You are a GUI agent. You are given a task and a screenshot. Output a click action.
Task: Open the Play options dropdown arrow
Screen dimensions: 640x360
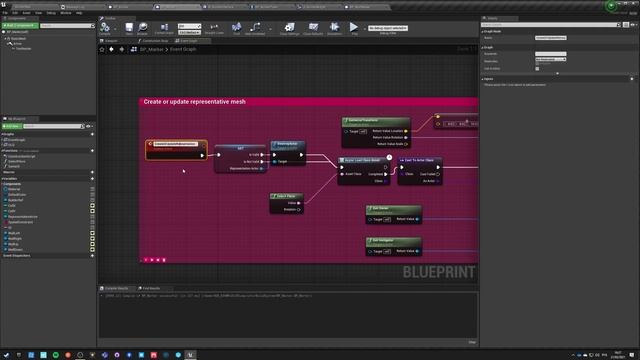[x=364, y=29]
